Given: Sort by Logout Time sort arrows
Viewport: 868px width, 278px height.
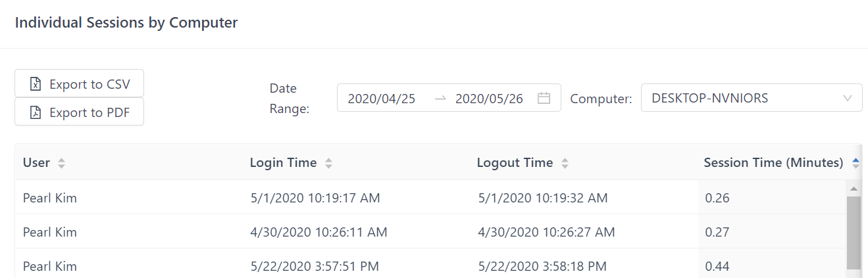Looking at the screenshot, I should tap(565, 164).
